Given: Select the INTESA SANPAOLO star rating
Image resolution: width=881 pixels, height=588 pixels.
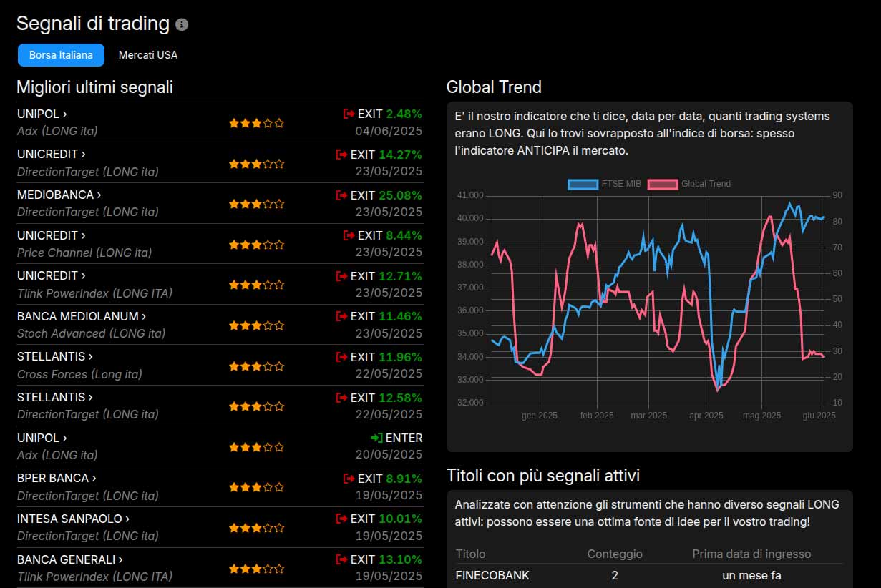Looking at the screenshot, I should [256, 528].
